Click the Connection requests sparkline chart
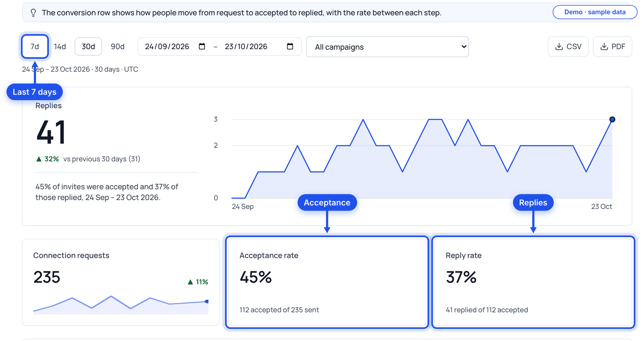Screen dimensions: 644x341 pyautogui.click(x=121, y=305)
